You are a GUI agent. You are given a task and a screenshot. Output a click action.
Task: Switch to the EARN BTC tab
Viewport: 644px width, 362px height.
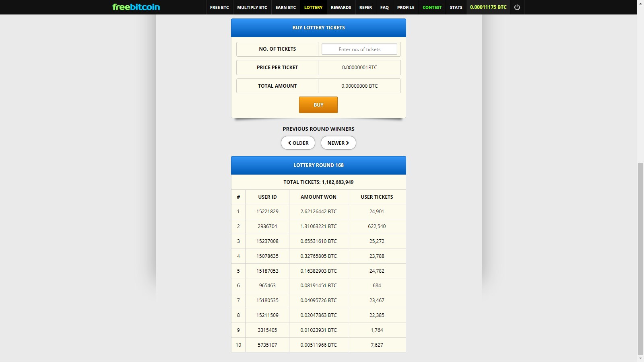[x=285, y=7]
